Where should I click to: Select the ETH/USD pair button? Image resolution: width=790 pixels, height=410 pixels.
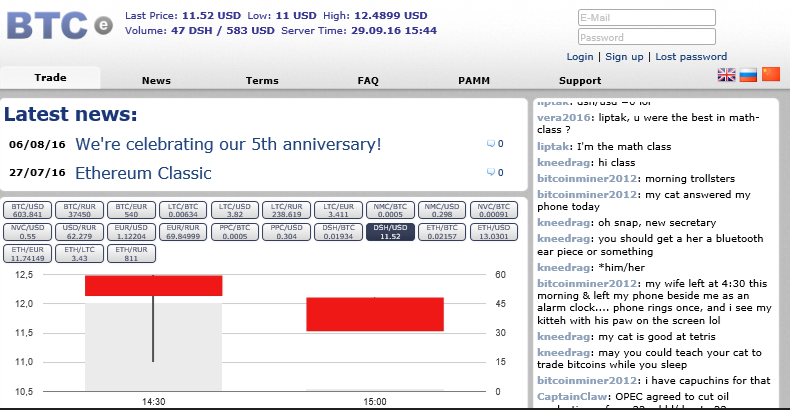click(494, 232)
